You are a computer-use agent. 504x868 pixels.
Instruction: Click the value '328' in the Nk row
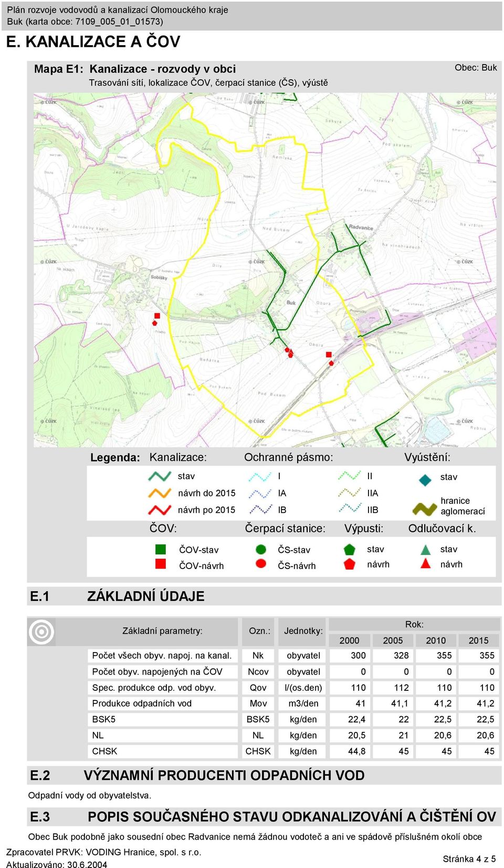tap(401, 655)
